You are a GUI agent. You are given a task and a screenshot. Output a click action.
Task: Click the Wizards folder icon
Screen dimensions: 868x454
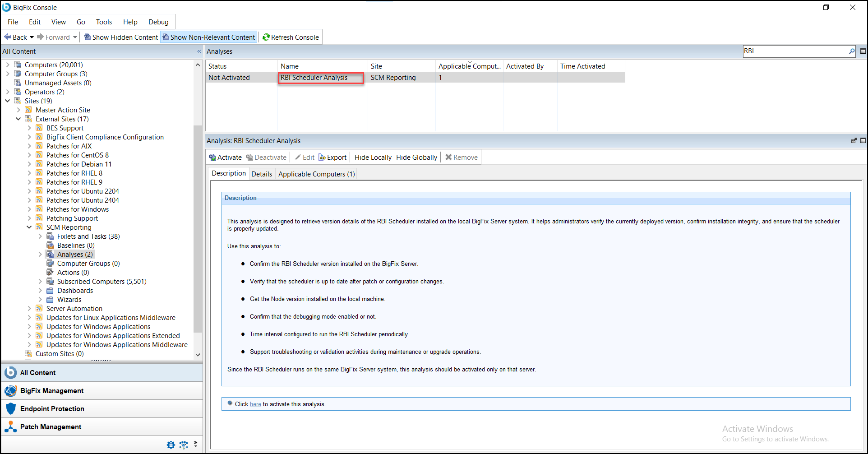click(x=50, y=300)
